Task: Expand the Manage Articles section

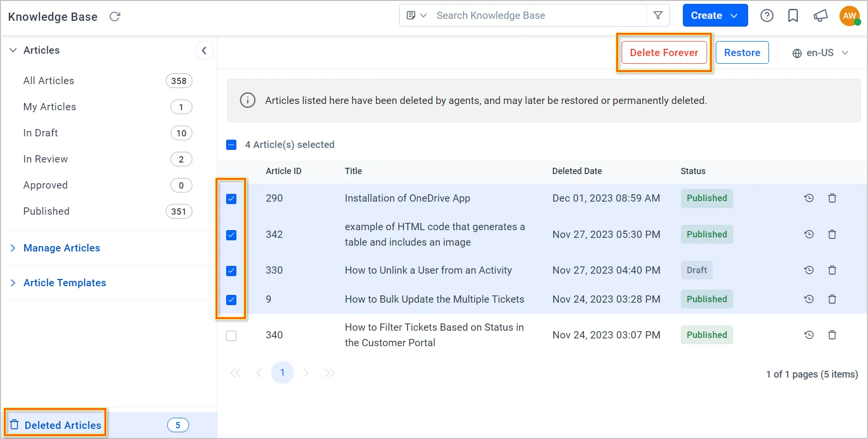Action: click(61, 248)
